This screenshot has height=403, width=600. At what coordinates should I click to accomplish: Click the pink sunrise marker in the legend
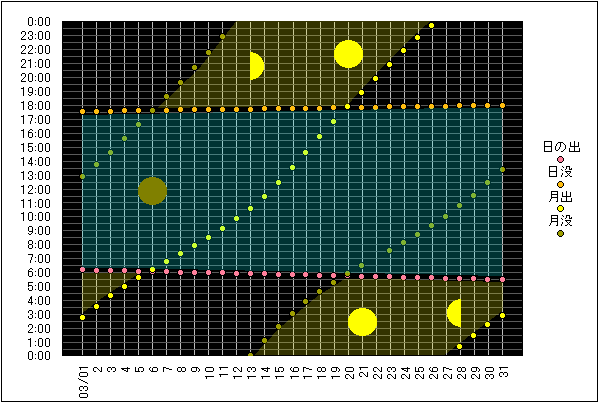click(x=560, y=160)
